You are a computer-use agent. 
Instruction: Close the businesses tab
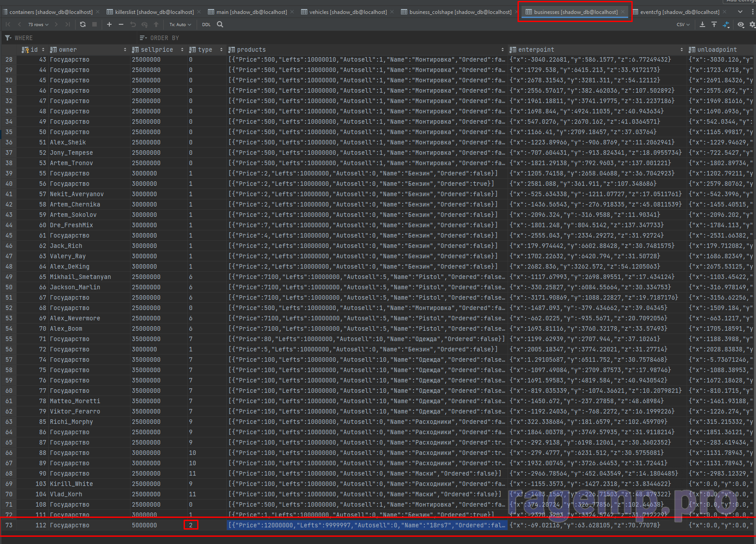[623, 12]
